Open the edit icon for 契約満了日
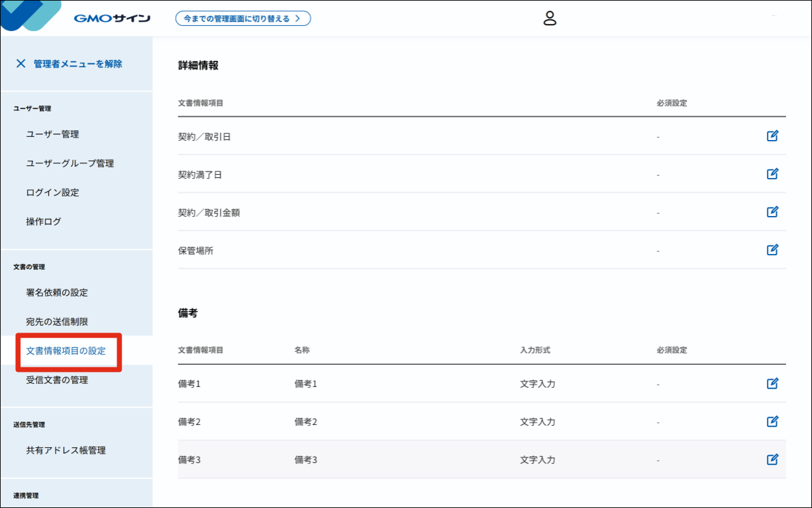The height and width of the screenshot is (508, 812). [773, 174]
